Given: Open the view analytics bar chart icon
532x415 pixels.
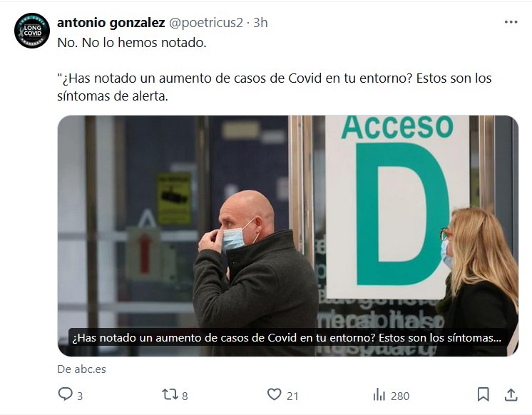Looking at the screenshot, I should coord(379,395).
